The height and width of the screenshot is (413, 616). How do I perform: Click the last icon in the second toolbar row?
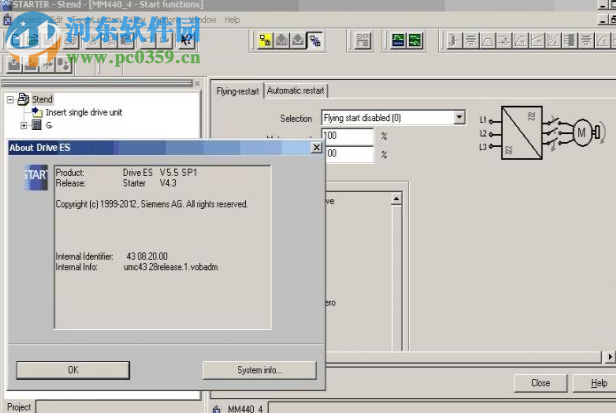click(x=63, y=64)
